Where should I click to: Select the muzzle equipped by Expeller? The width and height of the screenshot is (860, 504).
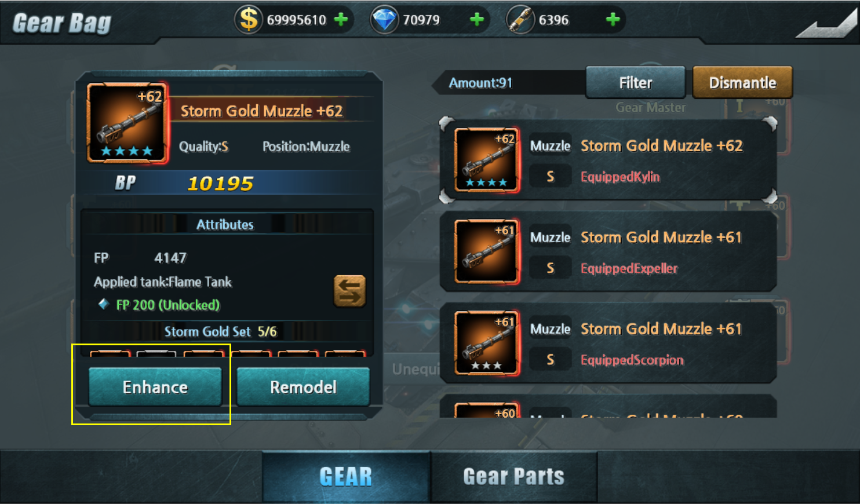(608, 252)
